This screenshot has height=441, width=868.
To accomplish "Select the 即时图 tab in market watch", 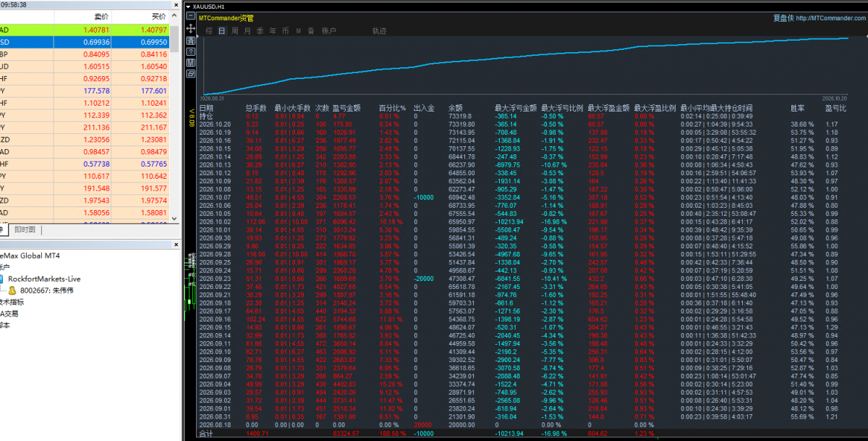I will tap(25, 230).
